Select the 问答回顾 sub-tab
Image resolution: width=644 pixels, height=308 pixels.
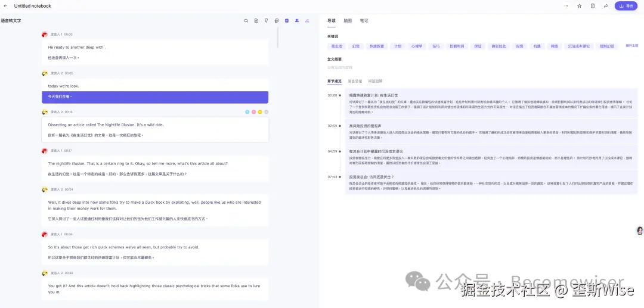(376, 81)
